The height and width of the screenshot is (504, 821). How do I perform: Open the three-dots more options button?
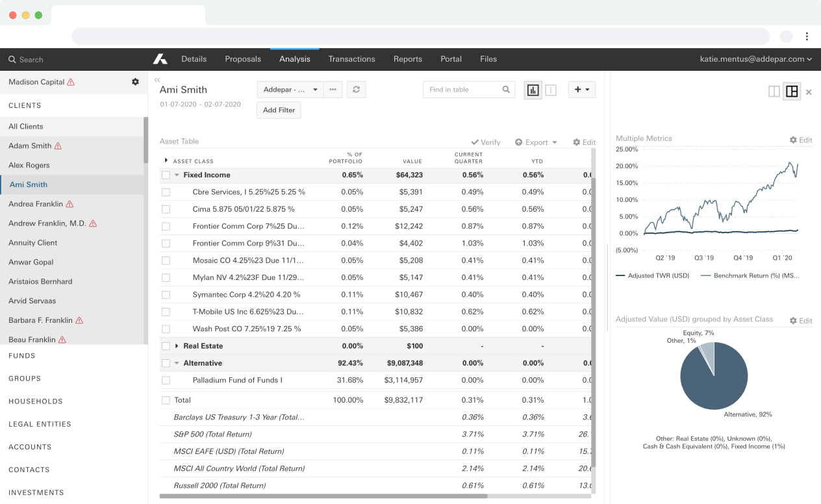(x=333, y=90)
